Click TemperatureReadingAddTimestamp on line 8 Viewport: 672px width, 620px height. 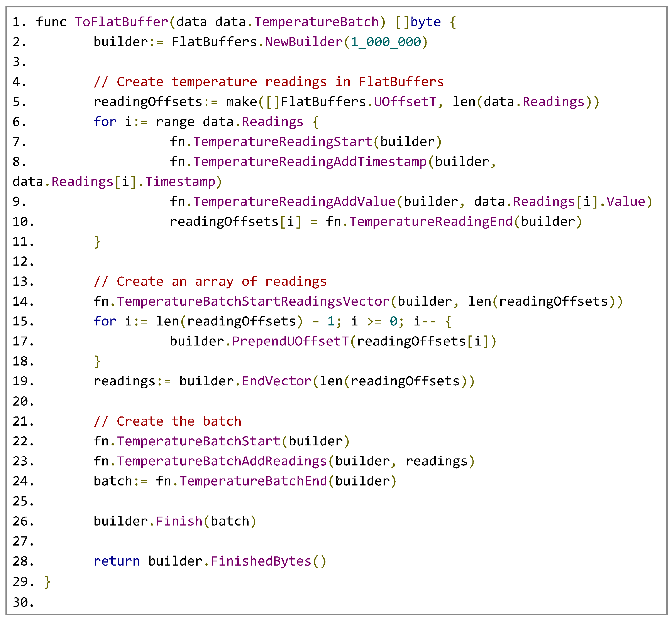(310, 162)
